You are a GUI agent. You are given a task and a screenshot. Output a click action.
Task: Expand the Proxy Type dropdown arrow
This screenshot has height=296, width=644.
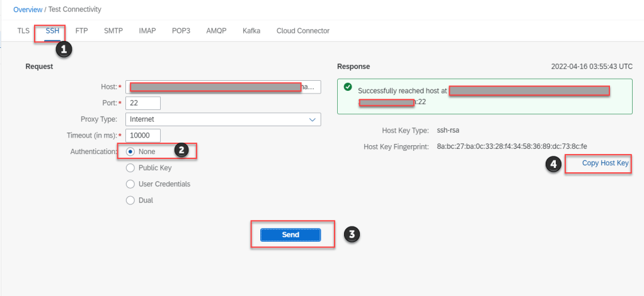[312, 119]
